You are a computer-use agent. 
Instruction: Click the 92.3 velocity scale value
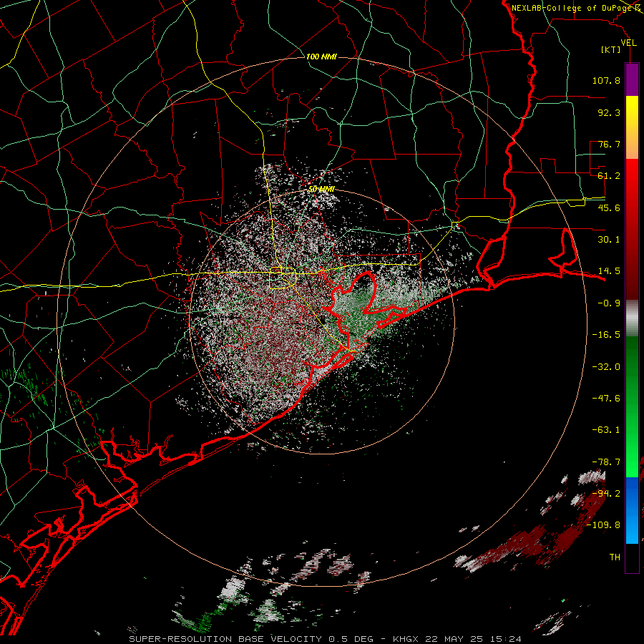click(x=609, y=112)
